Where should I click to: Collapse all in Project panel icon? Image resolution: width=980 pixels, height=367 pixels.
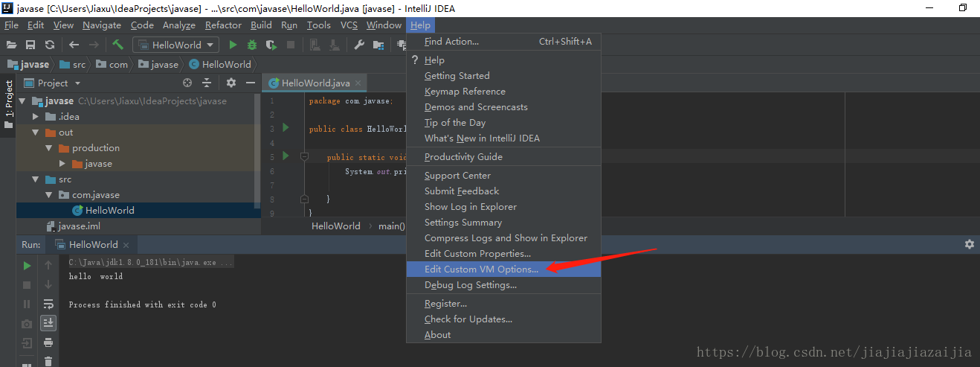tap(207, 83)
